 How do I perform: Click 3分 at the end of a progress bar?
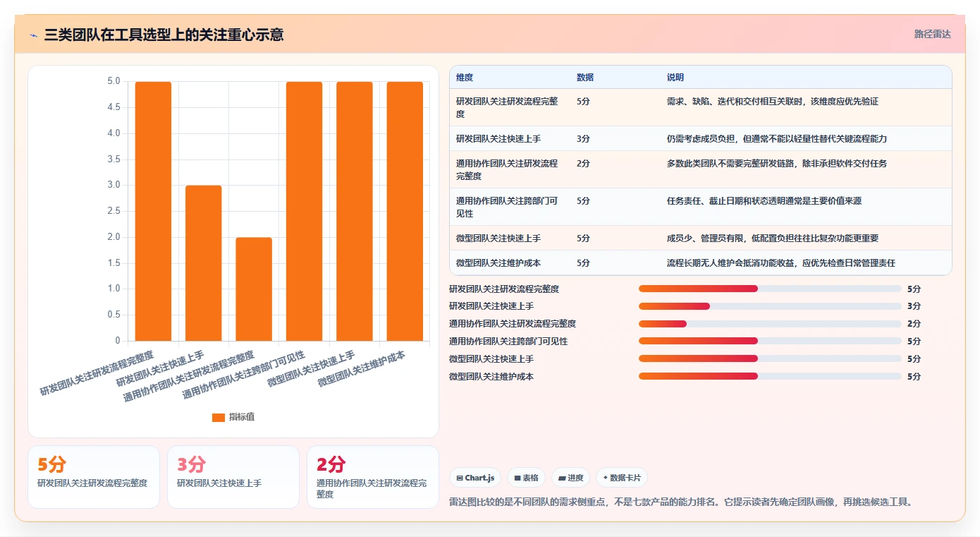click(x=914, y=306)
